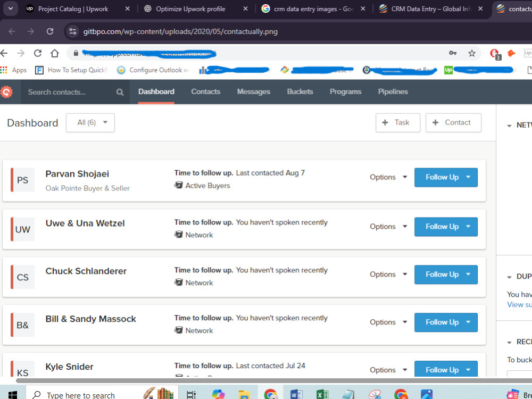The width and height of the screenshot is (532, 399).
Task: Go back in the outer browser
Action: 12,31
